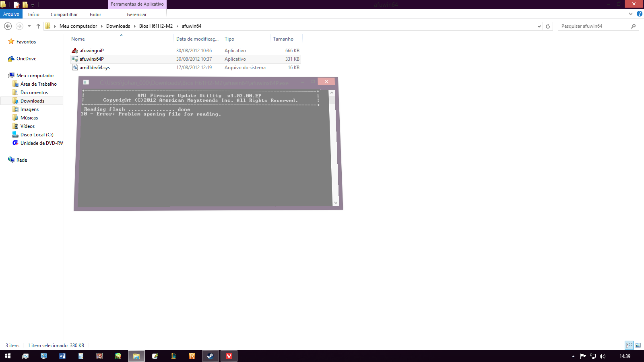Image resolution: width=644 pixels, height=362 pixels.
Task: Click the Forward navigation arrow
Action: (x=19, y=26)
